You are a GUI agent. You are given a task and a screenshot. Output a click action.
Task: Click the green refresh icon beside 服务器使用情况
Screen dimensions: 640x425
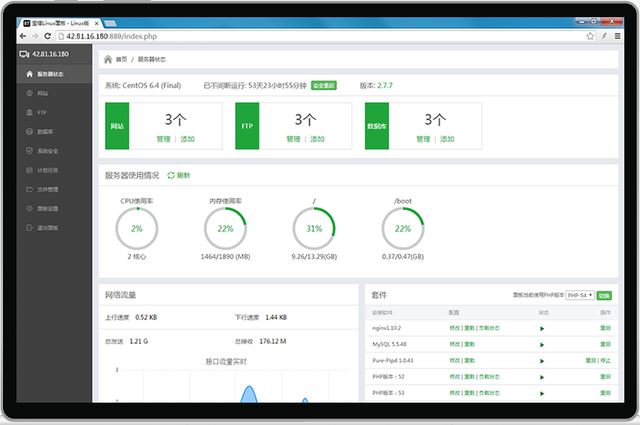(x=171, y=175)
